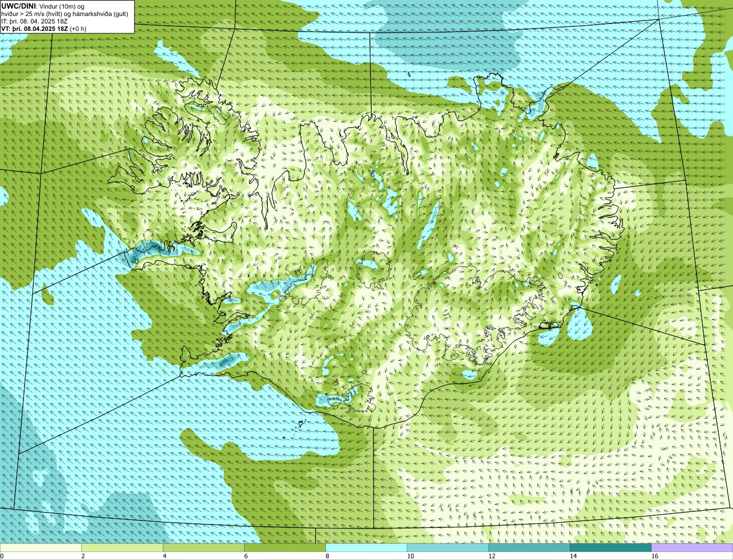Click the 'IT: þri. 08. 04. 2025 18Z' line
This screenshot has width=733, height=560.
tap(34, 21)
